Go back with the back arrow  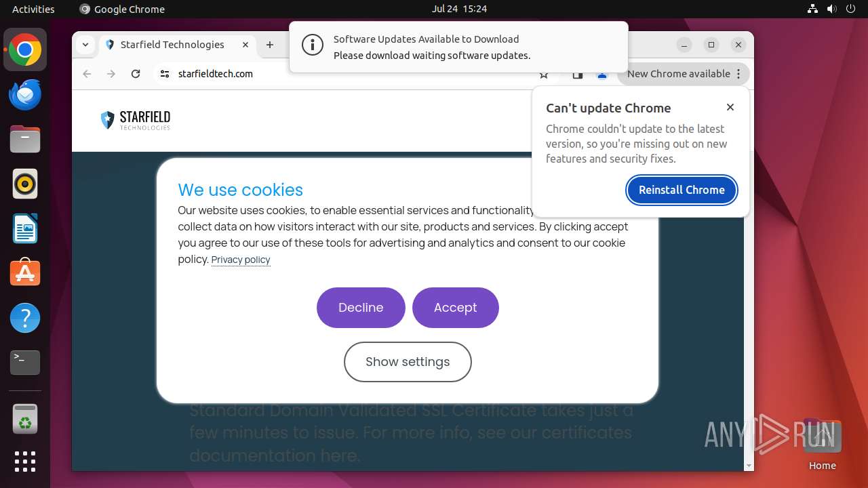tap(87, 74)
